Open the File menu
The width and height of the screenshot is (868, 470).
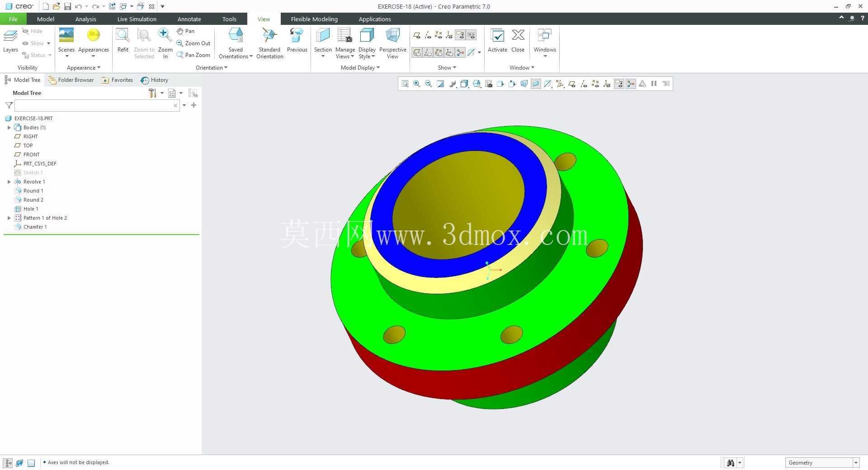tap(13, 19)
